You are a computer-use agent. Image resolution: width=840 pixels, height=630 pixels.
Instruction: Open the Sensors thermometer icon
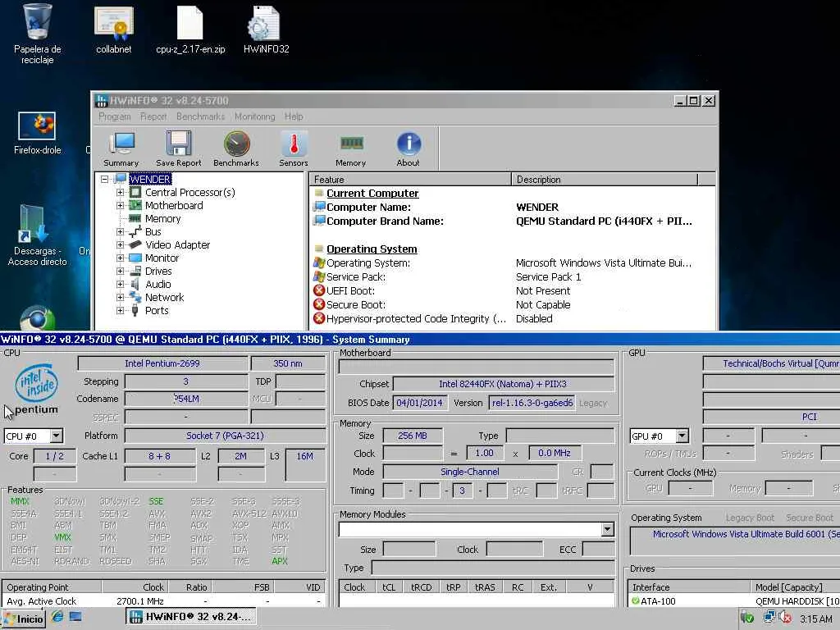coord(294,148)
